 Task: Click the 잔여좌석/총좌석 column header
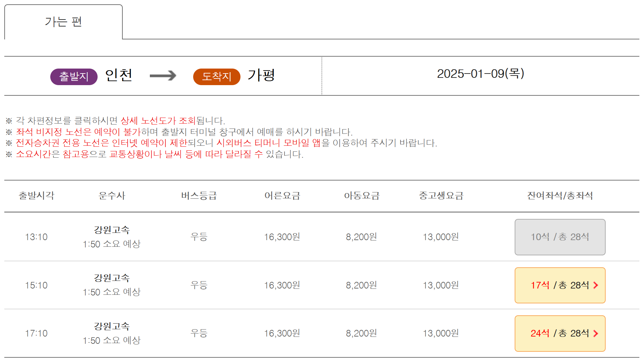tap(560, 196)
